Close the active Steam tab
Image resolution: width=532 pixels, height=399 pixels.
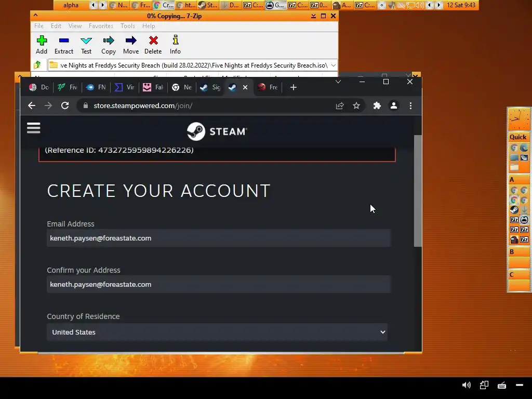(245, 87)
